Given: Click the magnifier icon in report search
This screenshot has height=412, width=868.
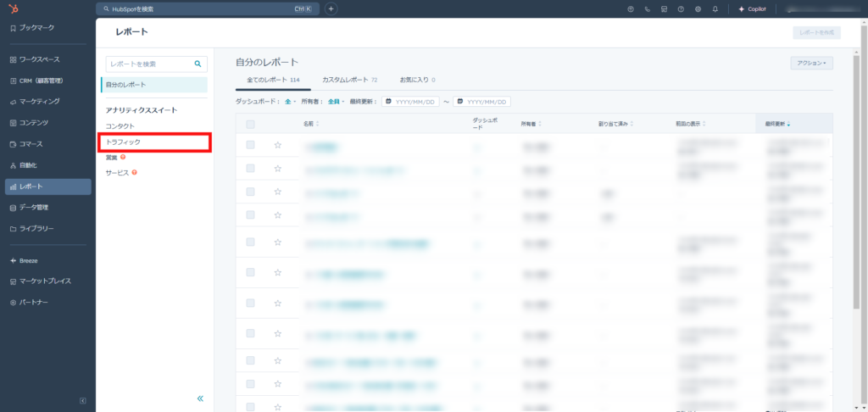Looking at the screenshot, I should pos(198,64).
